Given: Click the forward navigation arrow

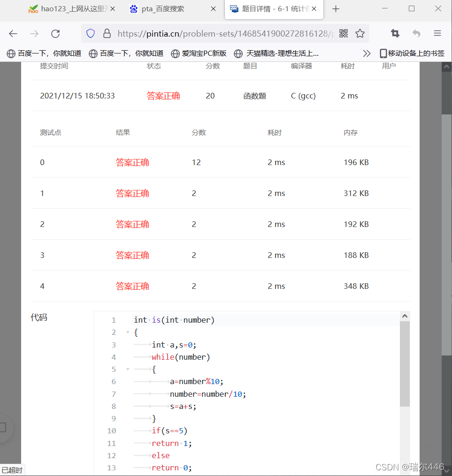Looking at the screenshot, I should click(34, 33).
